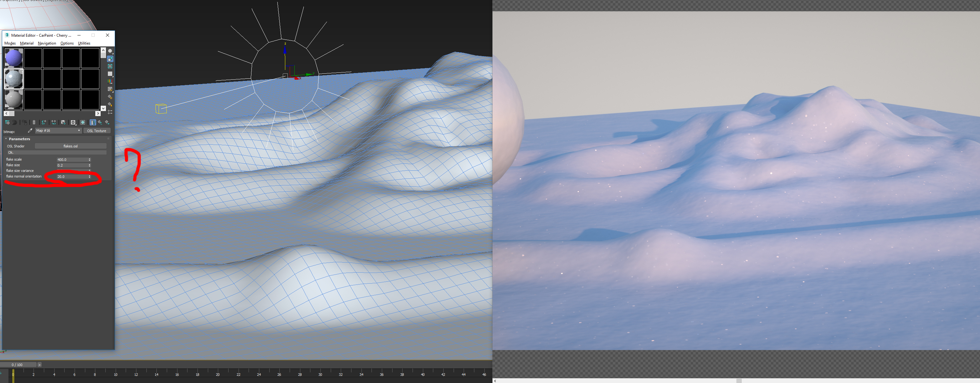This screenshot has width=980, height=383.
Task: Click the timeline frame slider 0/100
Action: 17,365
